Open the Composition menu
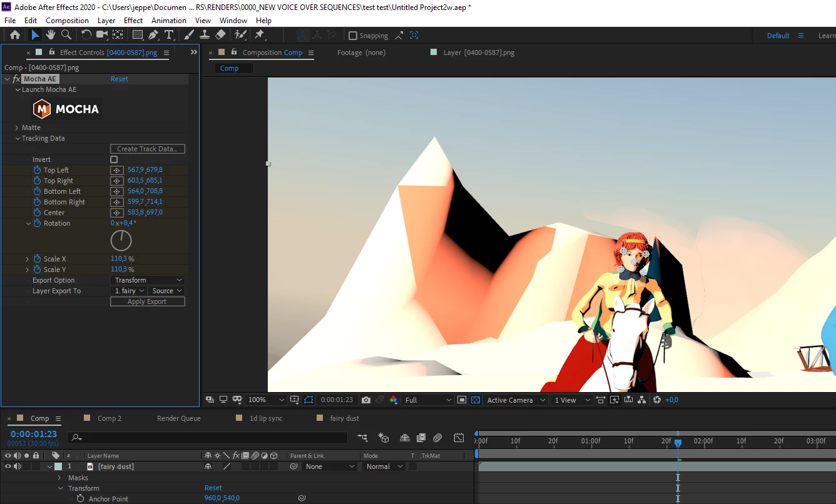The height and width of the screenshot is (504, 836). point(67,20)
